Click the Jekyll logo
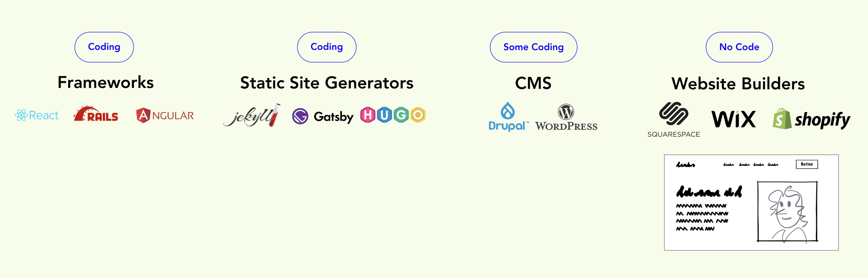 pyautogui.click(x=252, y=116)
